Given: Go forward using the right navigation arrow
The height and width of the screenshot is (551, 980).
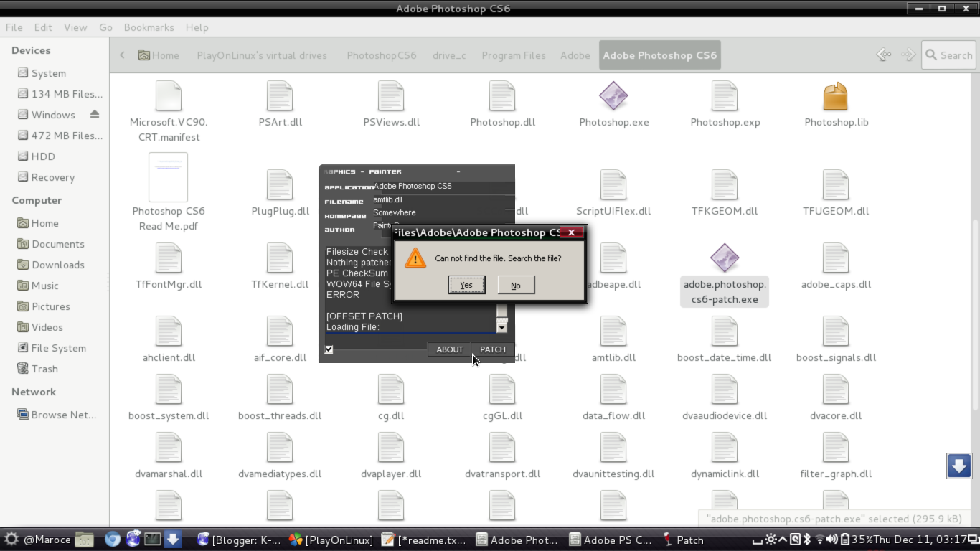Looking at the screenshot, I should [908, 55].
